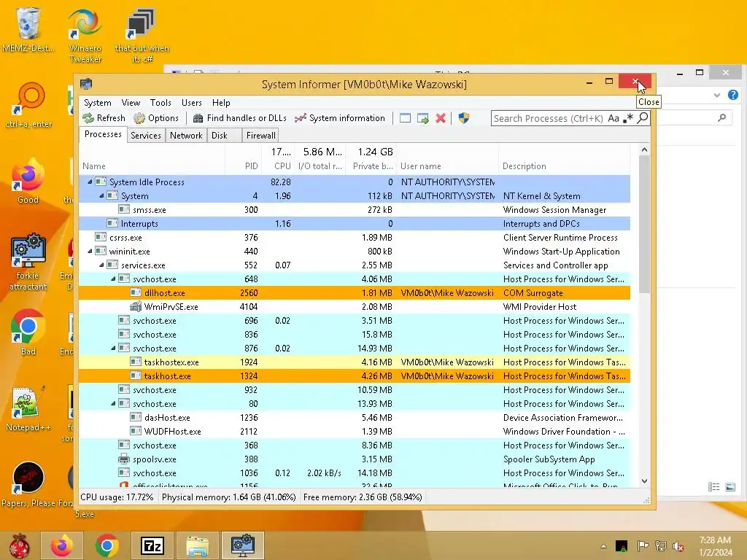Open the System menu
The width and height of the screenshot is (747, 560).
click(97, 103)
